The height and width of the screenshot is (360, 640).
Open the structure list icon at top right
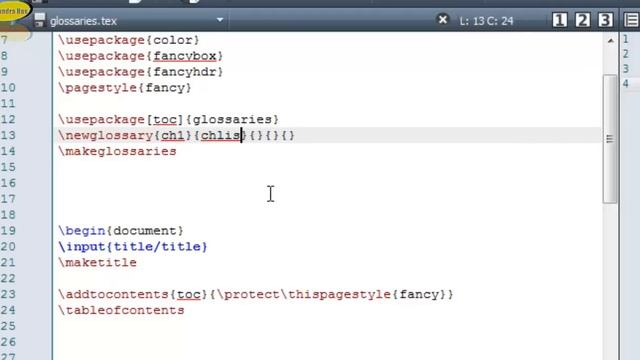[631, 20]
